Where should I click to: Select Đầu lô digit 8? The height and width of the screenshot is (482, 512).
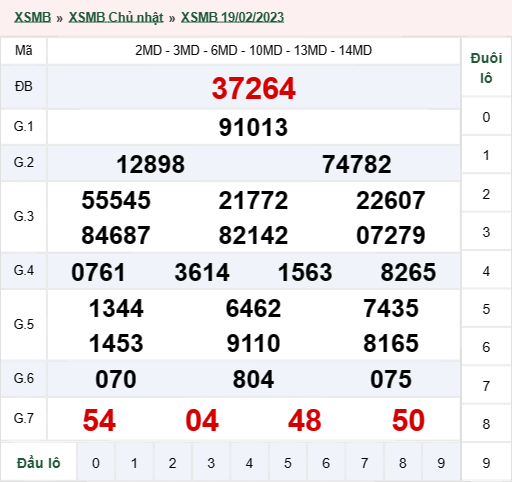pos(403,463)
